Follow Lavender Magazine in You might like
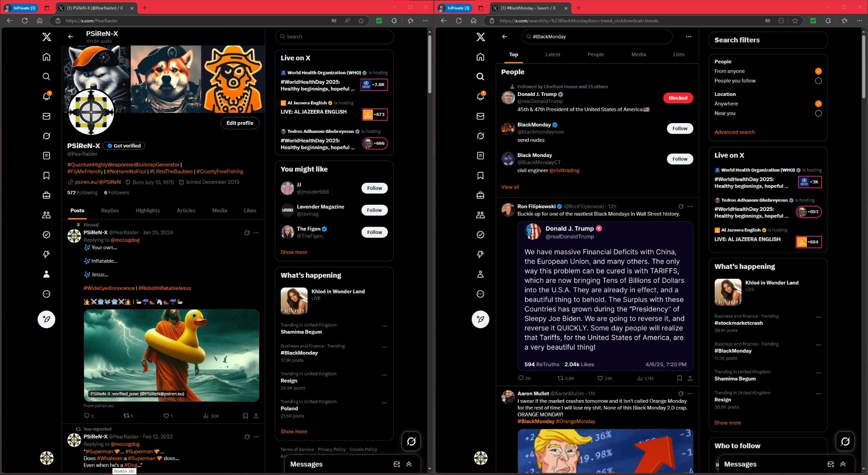The image size is (868, 475). [374, 210]
